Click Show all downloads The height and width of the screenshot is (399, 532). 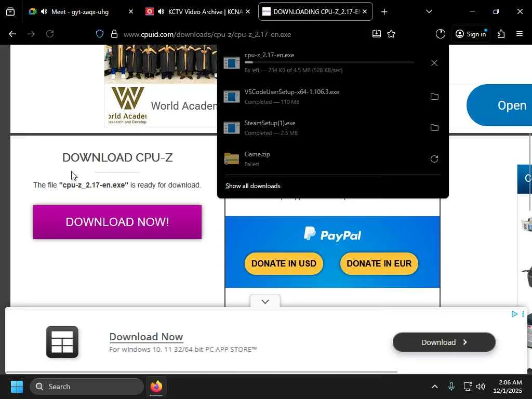coord(253,186)
